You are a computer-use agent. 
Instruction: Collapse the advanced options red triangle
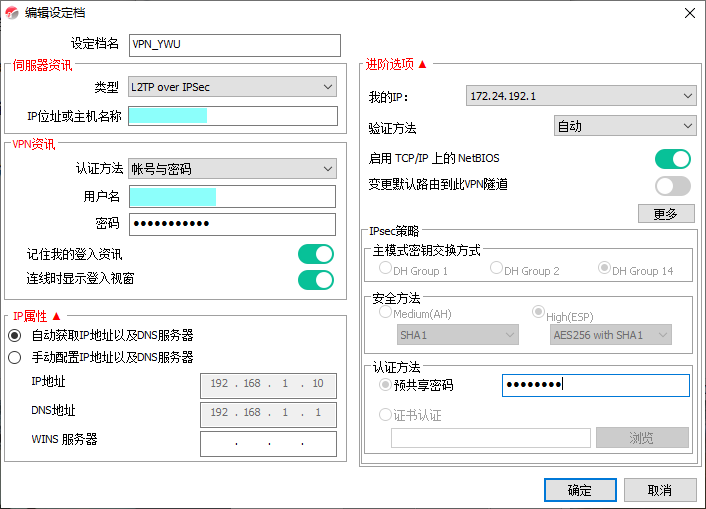pyautogui.click(x=422, y=64)
